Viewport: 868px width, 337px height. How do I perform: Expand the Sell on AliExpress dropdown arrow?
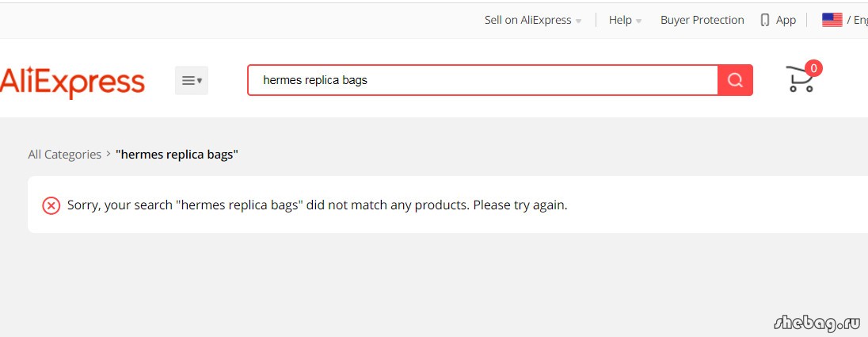pos(578,21)
